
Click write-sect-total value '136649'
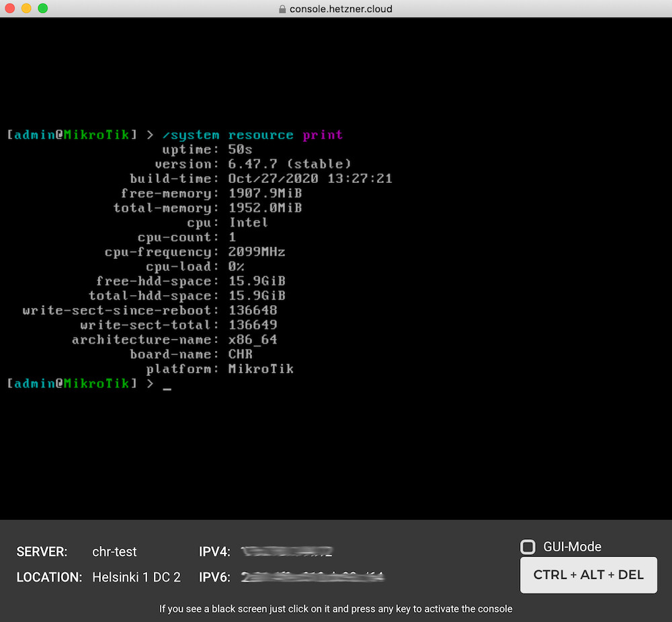pos(253,325)
